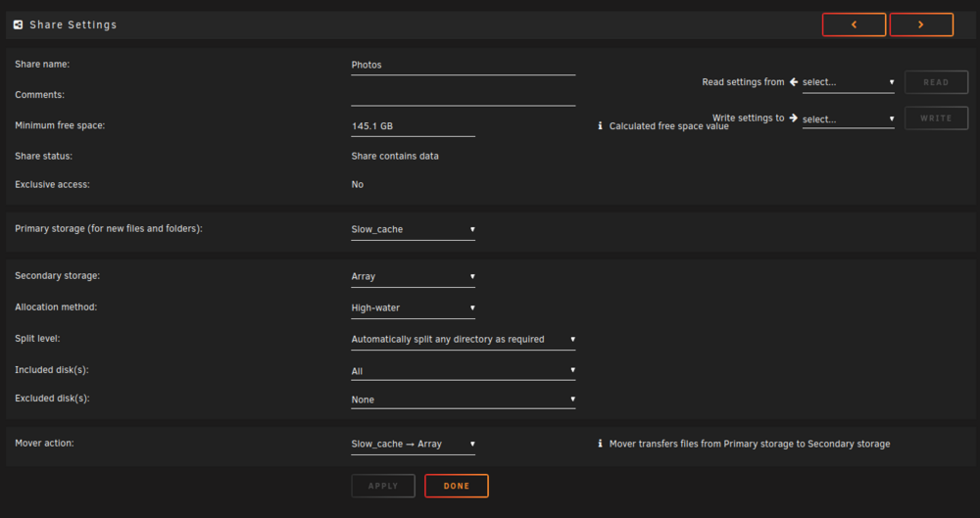This screenshot has width=980, height=518.
Task: Click the 'Comments:' label
Action: click(x=39, y=95)
